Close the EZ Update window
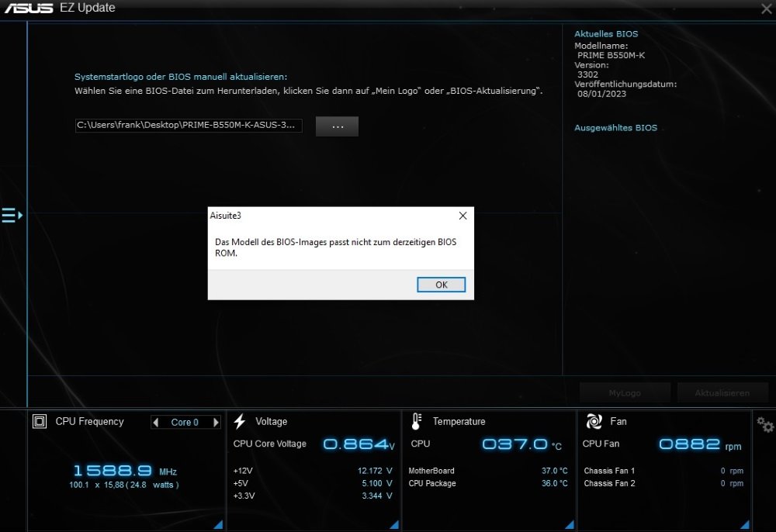This screenshot has width=776, height=532. 766,9
